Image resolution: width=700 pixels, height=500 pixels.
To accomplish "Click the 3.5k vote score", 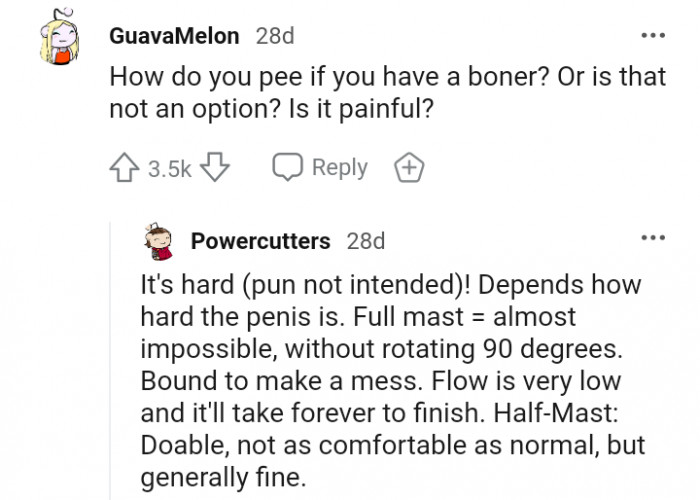I will [169, 169].
